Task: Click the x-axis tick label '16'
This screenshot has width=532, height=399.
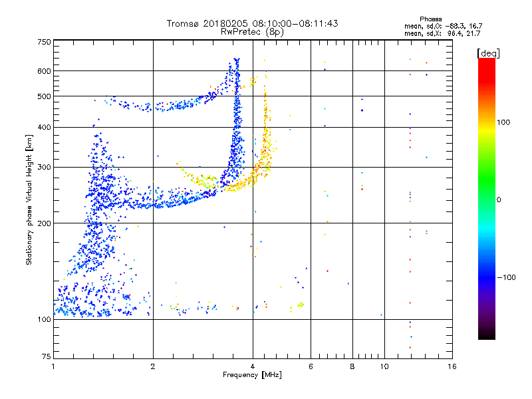Action: coord(452,366)
